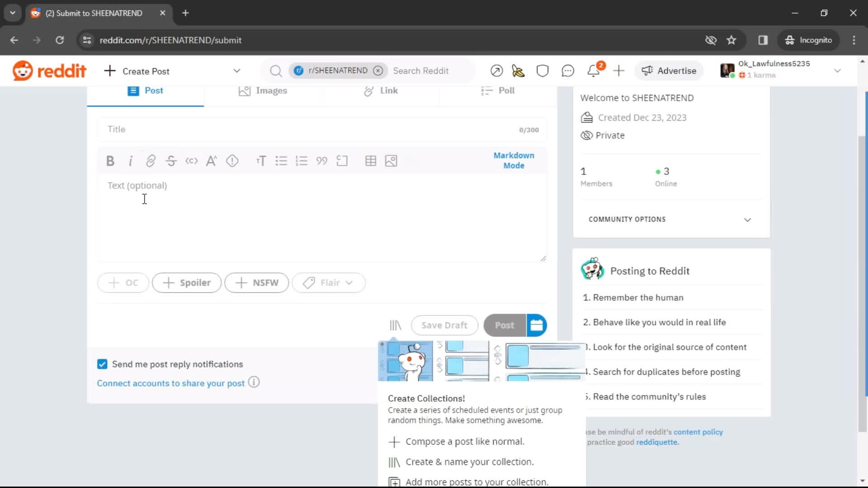Click the numbered list icon

(x=302, y=160)
